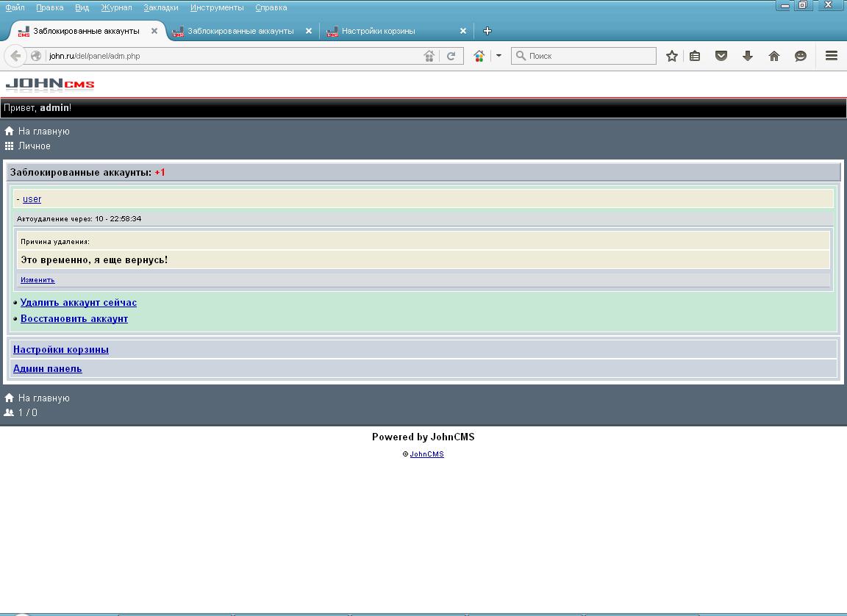Open the Закладки menu
Image resolution: width=847 pixels, height=616 pixels.
[160, 7]
